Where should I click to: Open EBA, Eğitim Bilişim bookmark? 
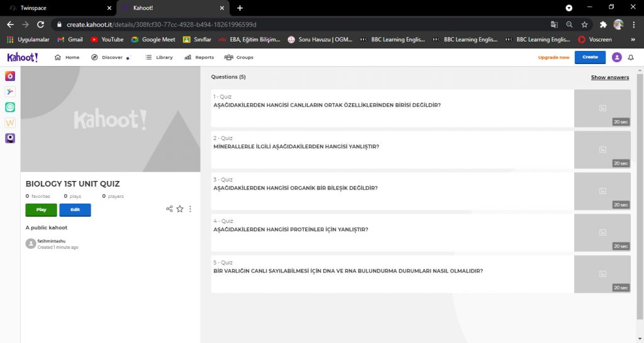(249, 40)
